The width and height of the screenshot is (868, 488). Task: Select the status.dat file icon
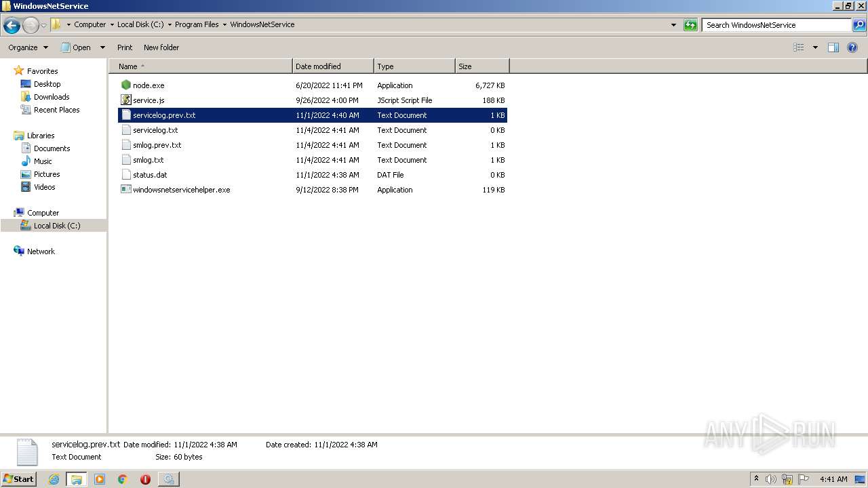point(125,175)
